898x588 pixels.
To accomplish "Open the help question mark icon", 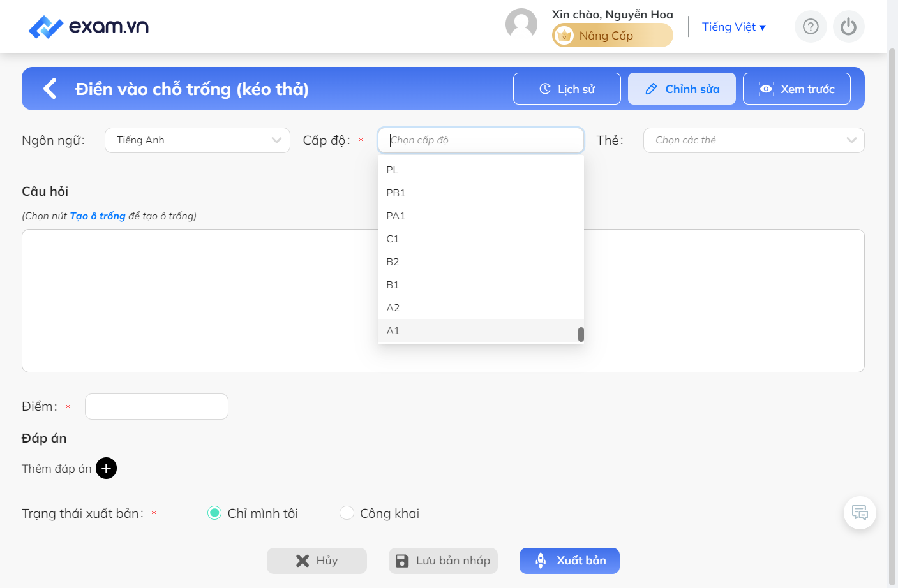I will point(811,27).
